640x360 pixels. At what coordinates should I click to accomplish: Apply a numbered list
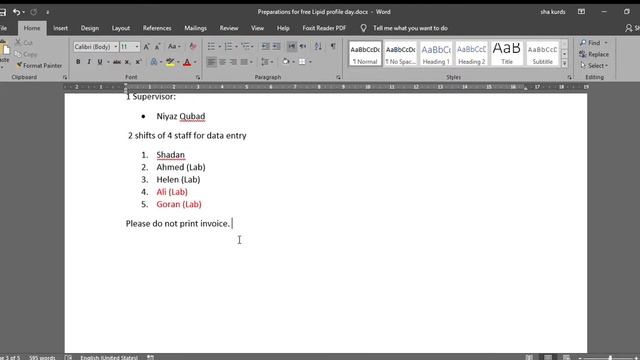pos(228,47)
